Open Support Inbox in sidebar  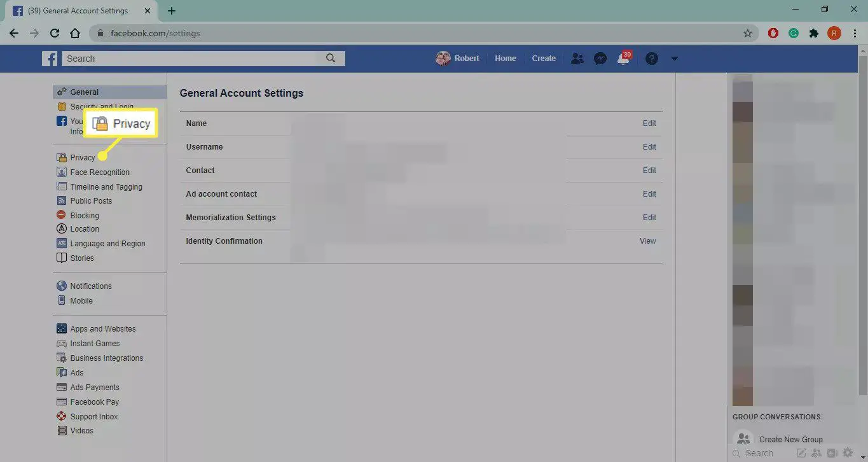tap(94, 417)
